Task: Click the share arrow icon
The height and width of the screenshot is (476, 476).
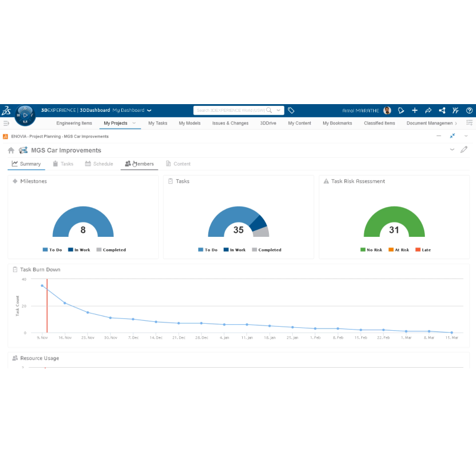Action: click(428, 111)
